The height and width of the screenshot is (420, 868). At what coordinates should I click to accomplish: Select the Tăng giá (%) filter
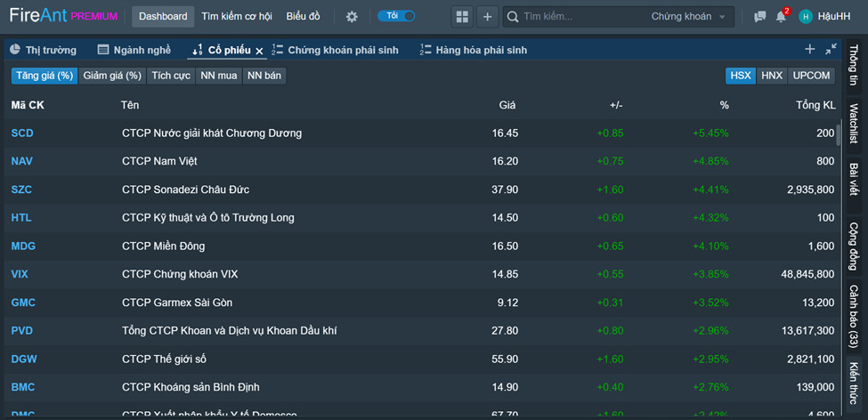click(x=45, y=76)
